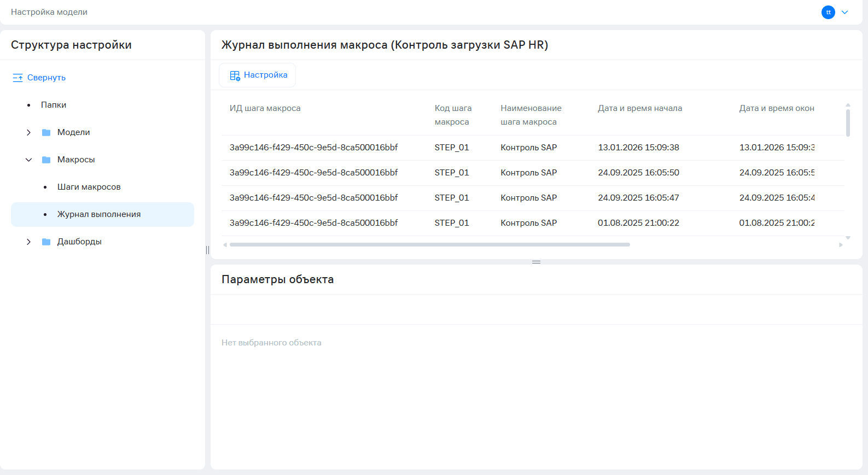Click the horizontal splitter handle between panels

537,262
